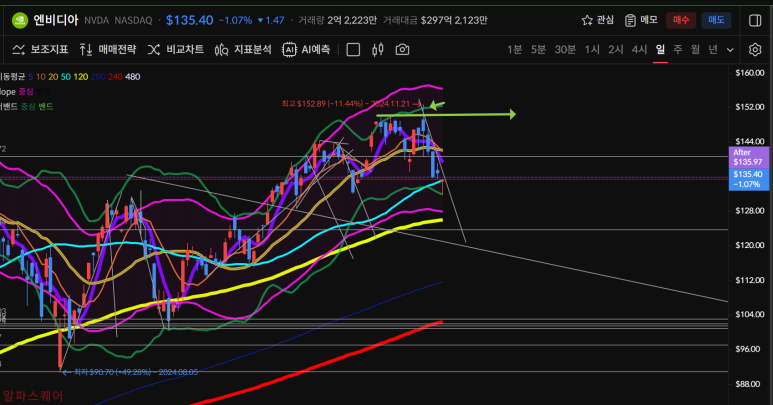Click the $135.40 header price

(189, 20)
